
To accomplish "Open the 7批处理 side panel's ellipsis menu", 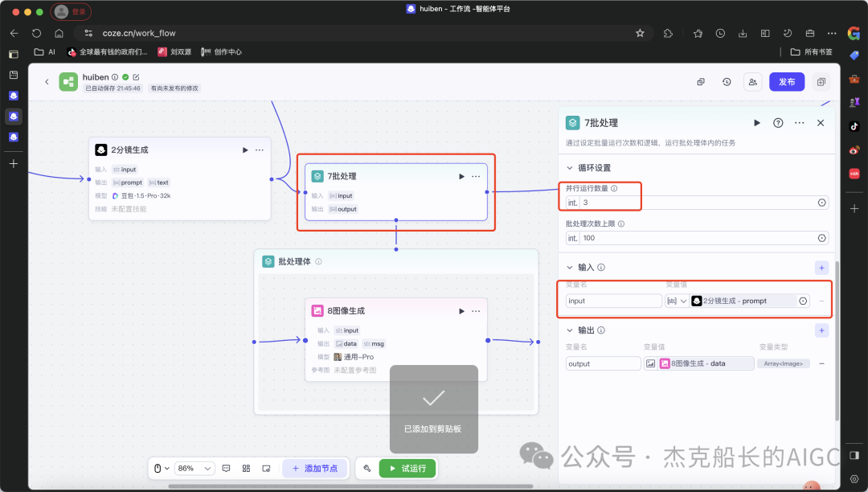I will coord(800,123).
